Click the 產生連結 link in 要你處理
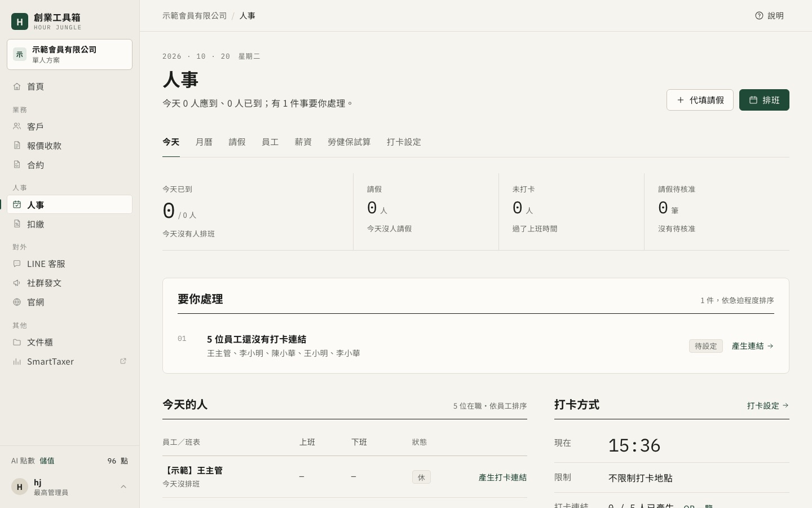The image size is (812, 508). tap(753, 346)
